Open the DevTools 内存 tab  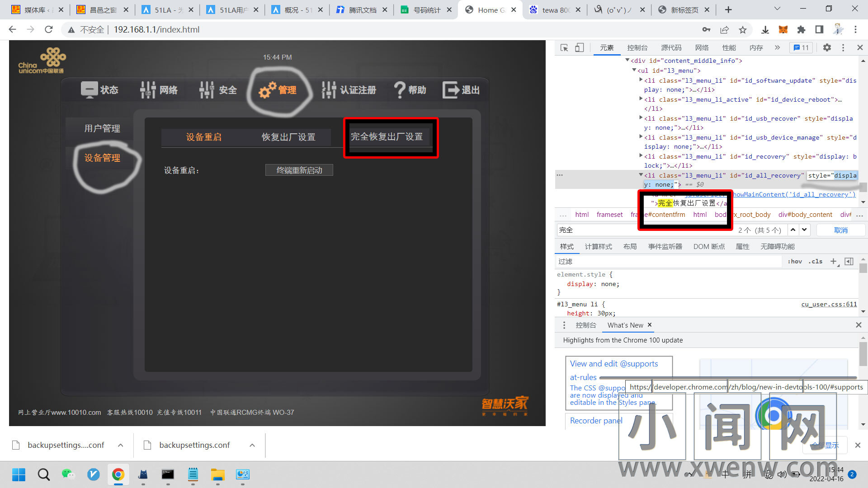point(756,47)
